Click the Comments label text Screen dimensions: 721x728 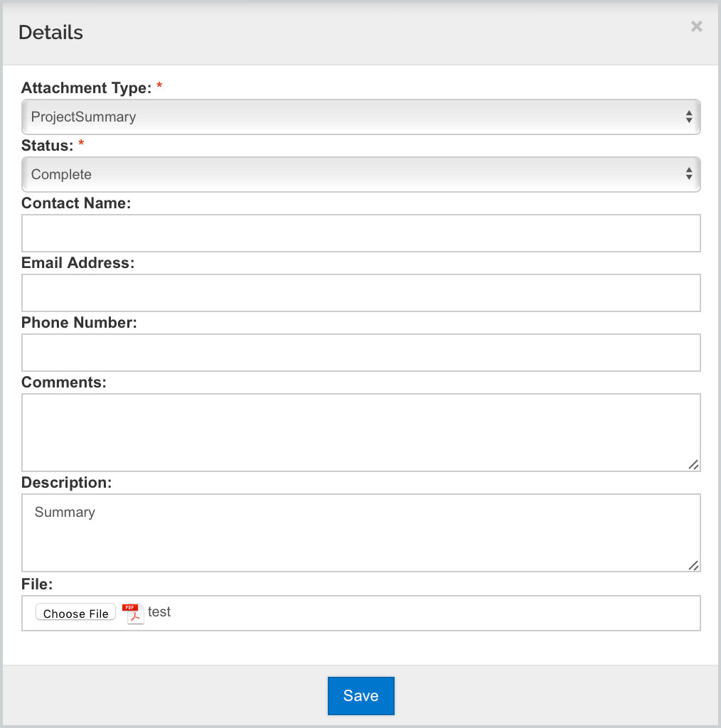pos(63,382)
